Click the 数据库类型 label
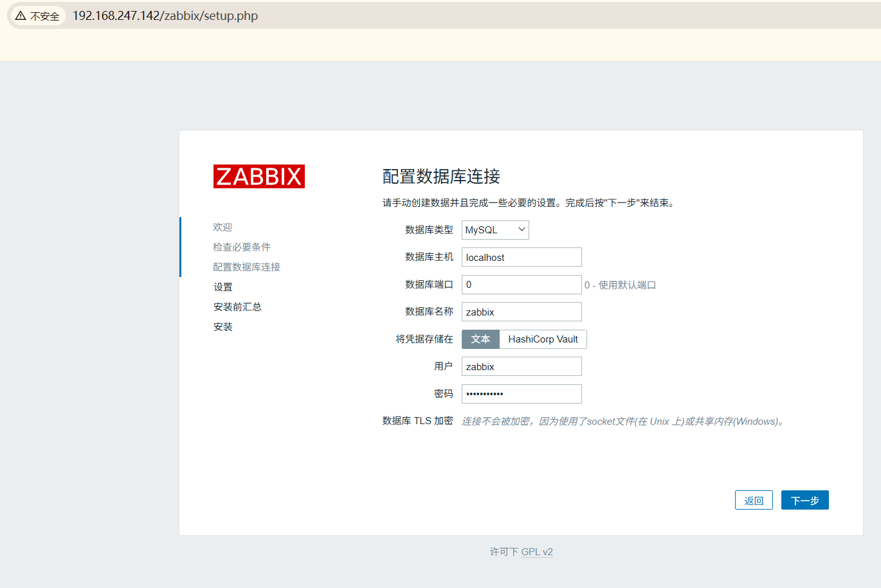 [429, 230]
